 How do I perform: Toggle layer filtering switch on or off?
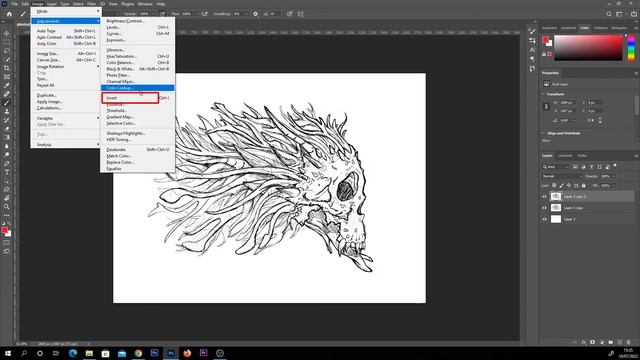click(x=615, y=166)
